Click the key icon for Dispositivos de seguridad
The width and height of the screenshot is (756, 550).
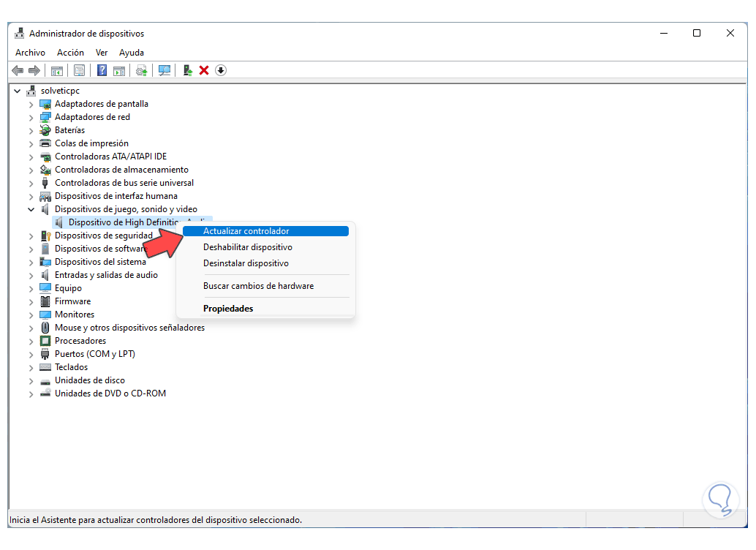pyautogui.click(x=46, y=236)
